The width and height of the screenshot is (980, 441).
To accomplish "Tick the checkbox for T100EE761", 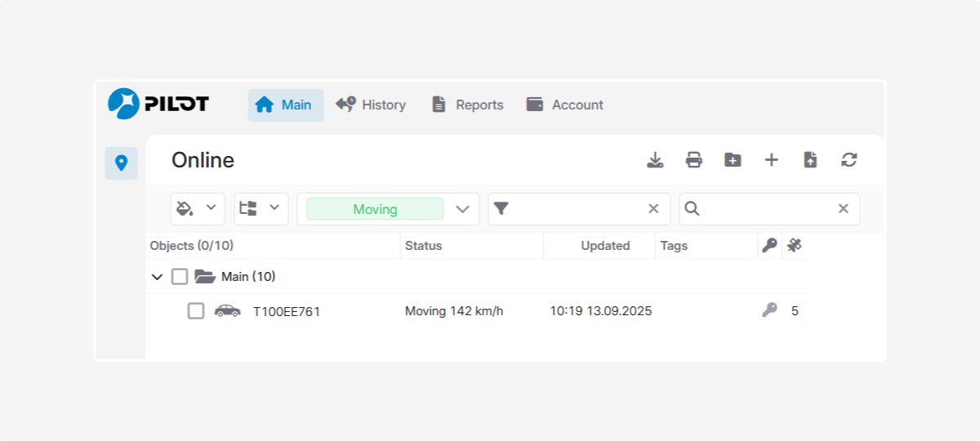I will [196, 311].
